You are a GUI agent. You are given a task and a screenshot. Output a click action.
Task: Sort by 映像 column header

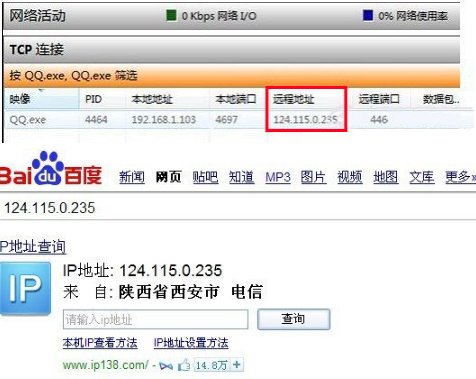tap(41, 99)
